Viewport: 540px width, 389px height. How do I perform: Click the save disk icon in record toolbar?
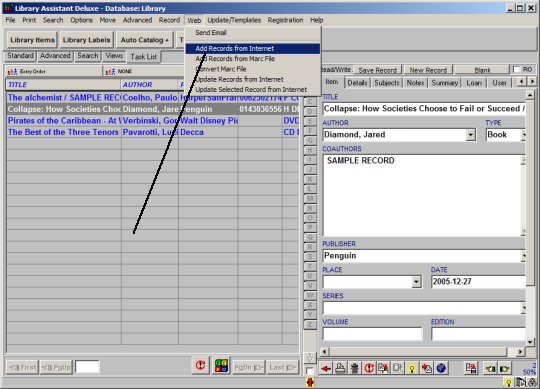click(471, 369)
